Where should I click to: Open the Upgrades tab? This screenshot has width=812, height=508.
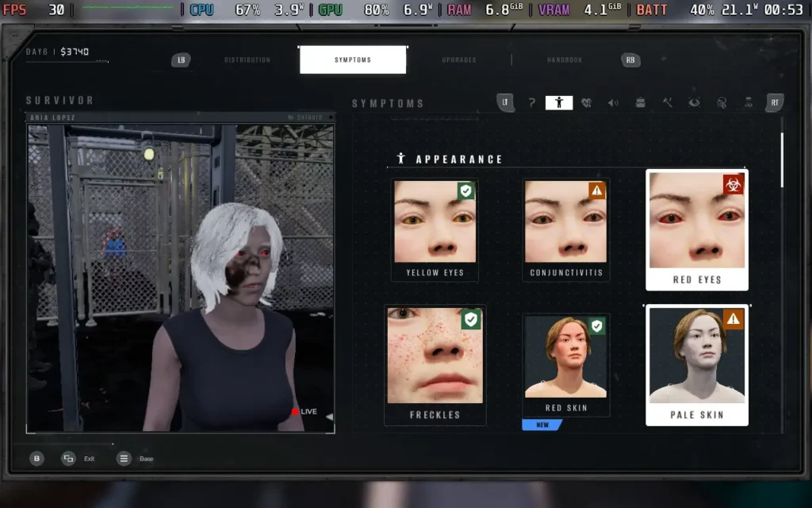pos(459,60)
